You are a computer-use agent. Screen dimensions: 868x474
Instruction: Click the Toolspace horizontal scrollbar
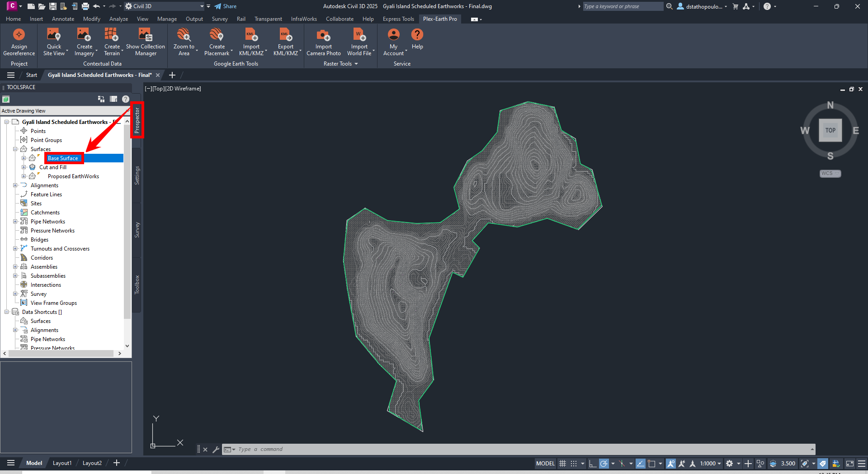coord(61,354)
